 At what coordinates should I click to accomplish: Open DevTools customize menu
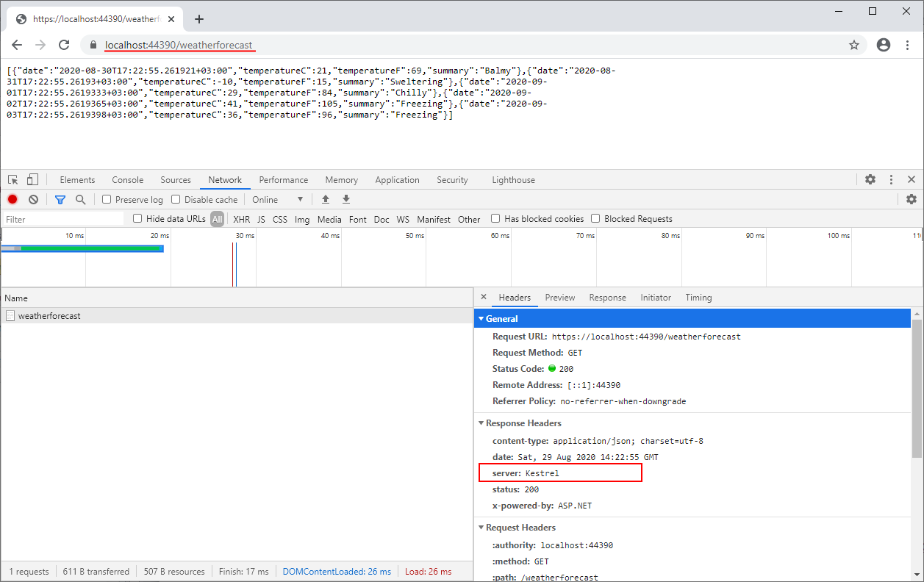[891, 179]
